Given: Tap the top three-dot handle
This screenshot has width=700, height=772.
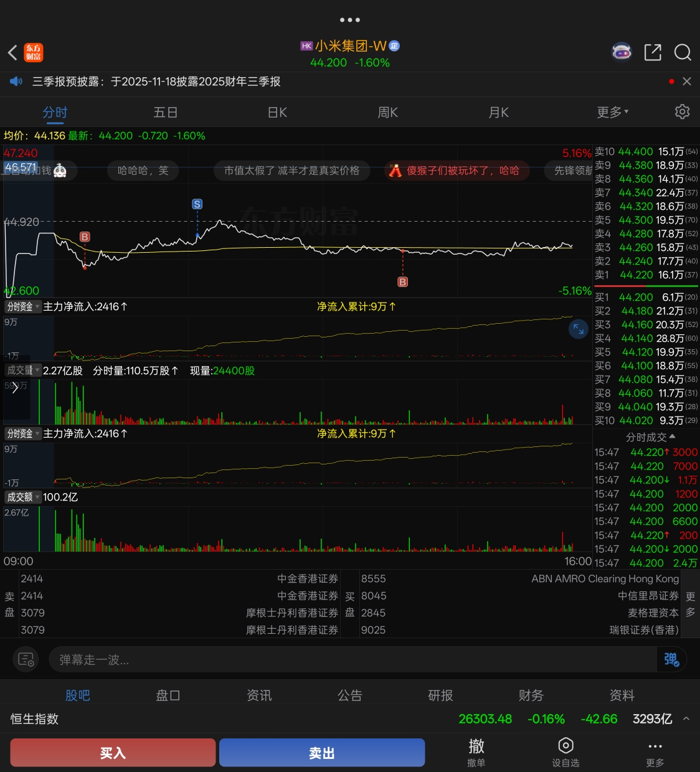Looking at the screenshot, I should point(350,20).
